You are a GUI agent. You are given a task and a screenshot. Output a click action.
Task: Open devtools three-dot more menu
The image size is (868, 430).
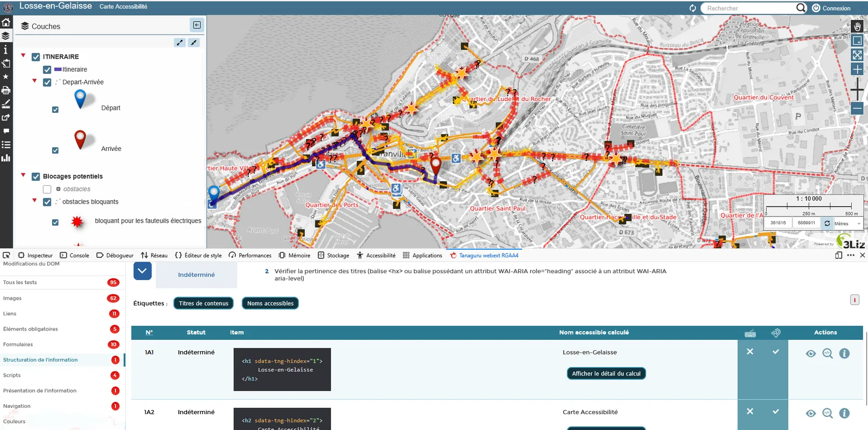[851, 255]
